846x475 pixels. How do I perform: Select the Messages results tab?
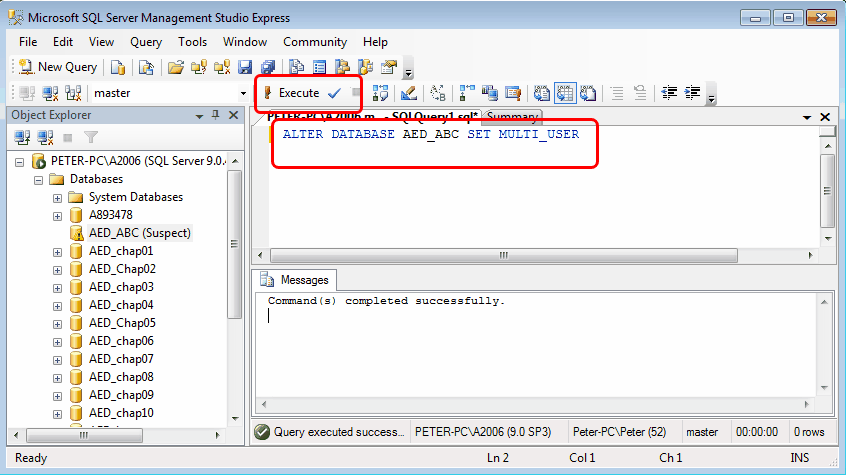click(x=295, y=280)
